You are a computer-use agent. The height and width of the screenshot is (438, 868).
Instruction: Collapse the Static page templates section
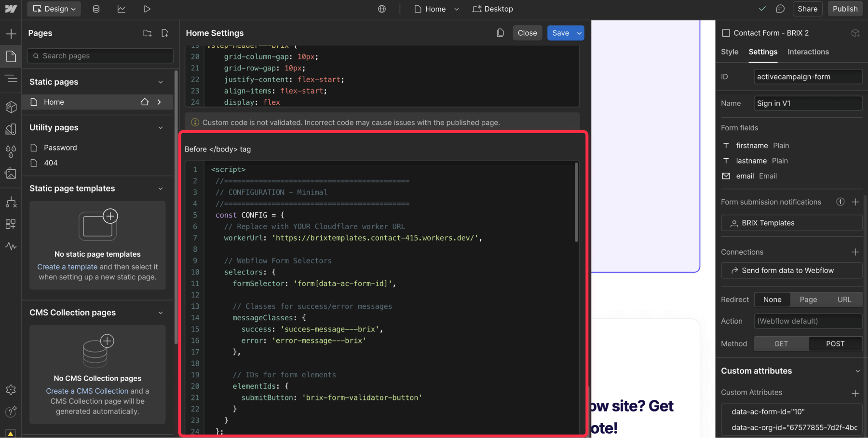[161, 188]
